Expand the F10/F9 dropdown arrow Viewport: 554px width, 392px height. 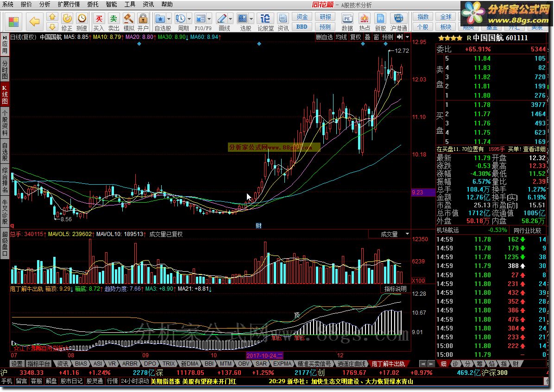click(209, 19)
